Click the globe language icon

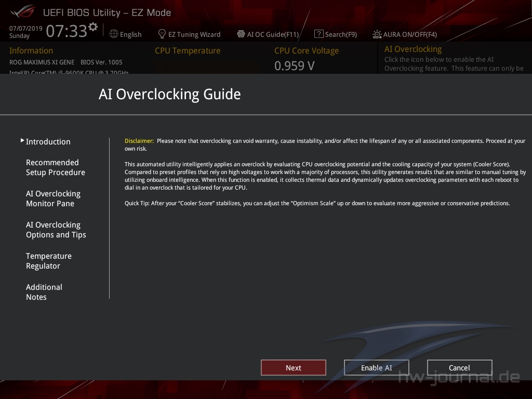(114, 34)
